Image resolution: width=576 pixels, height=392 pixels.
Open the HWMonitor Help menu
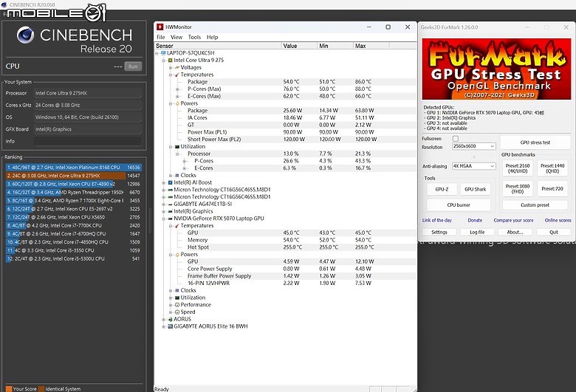(x=213, y=37)
